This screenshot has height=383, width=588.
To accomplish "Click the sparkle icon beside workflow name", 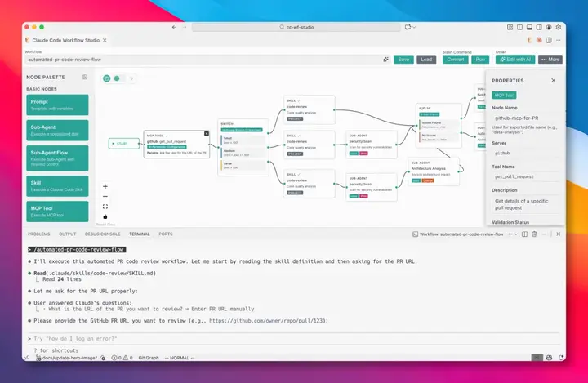I will (x=386, y=60).
